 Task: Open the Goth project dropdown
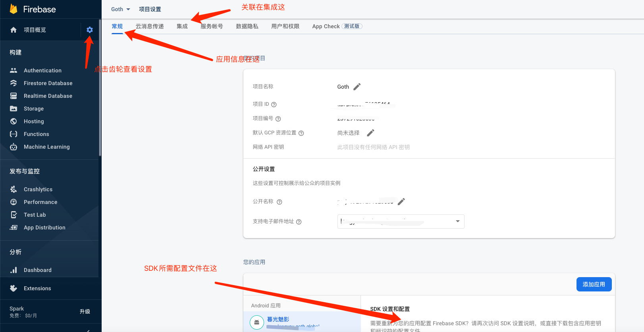click(x=121, y=9)
